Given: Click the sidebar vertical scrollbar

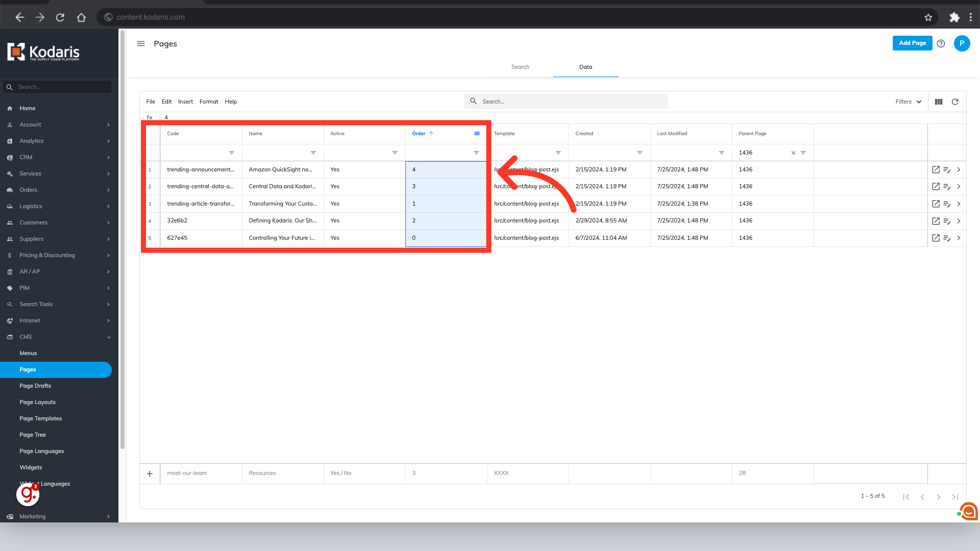Looking at the screenshot, I should 122,240.
